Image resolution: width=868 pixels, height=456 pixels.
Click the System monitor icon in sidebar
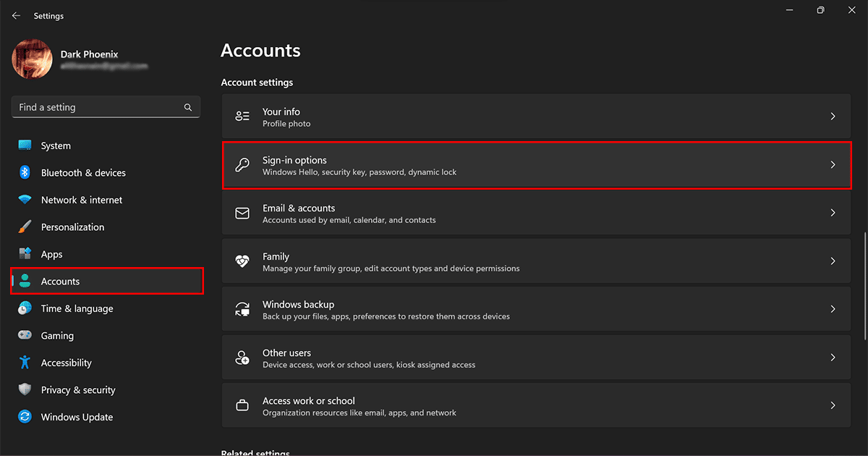(x=25, y=145)
